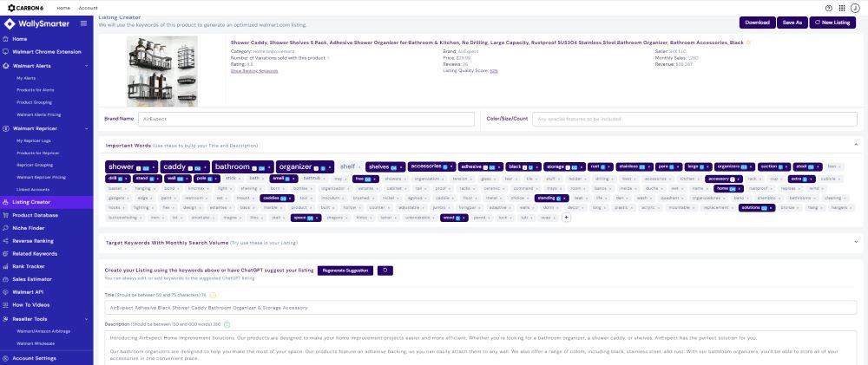Open Account in the top navigation
Viewport: 868px width, 365px height.
[88, 9]
